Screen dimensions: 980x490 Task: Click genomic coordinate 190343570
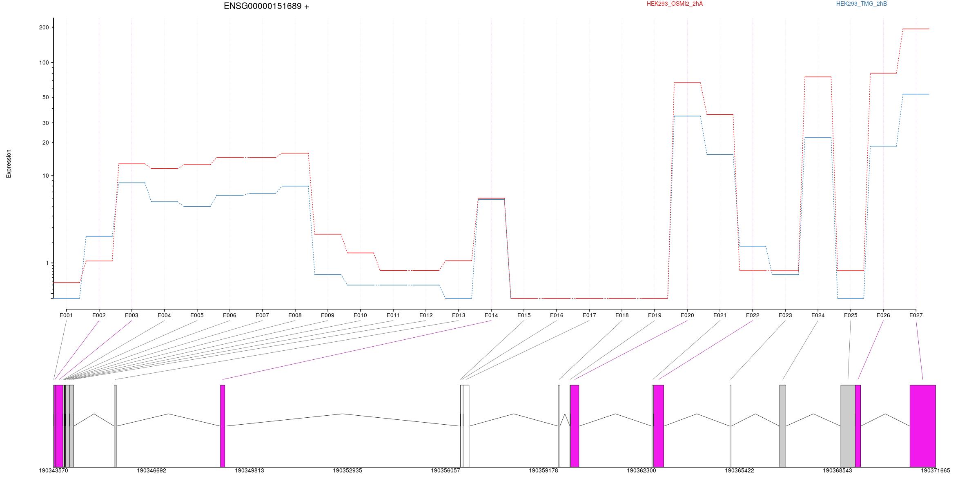pyautogui.click(x=53, y=470)
